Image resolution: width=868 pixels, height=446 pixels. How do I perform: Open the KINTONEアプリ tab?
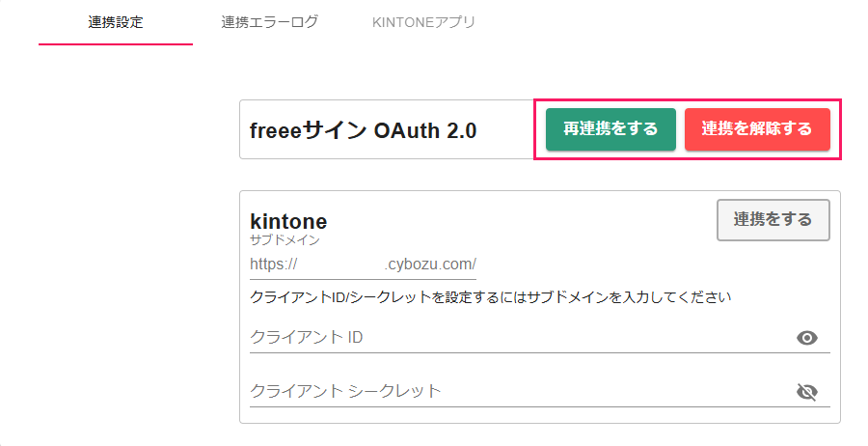423,22
